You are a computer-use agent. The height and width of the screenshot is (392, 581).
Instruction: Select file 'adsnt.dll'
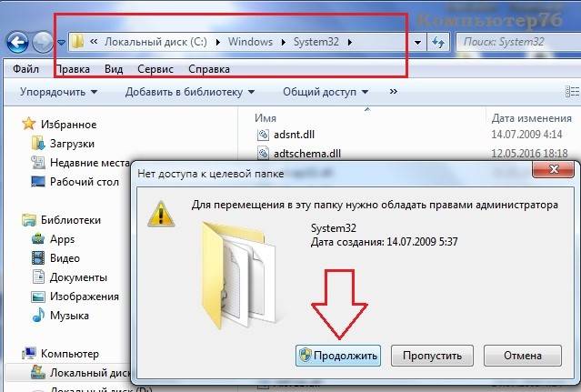[294, 135]
